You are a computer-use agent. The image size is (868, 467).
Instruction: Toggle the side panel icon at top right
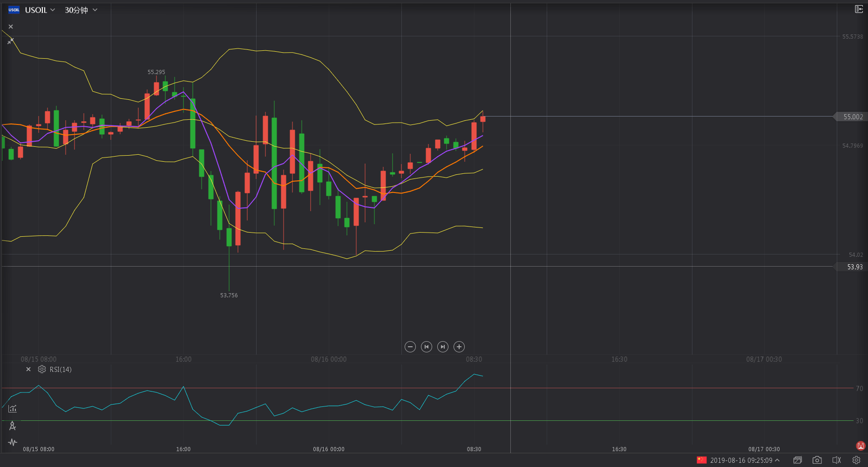point(859,9)
